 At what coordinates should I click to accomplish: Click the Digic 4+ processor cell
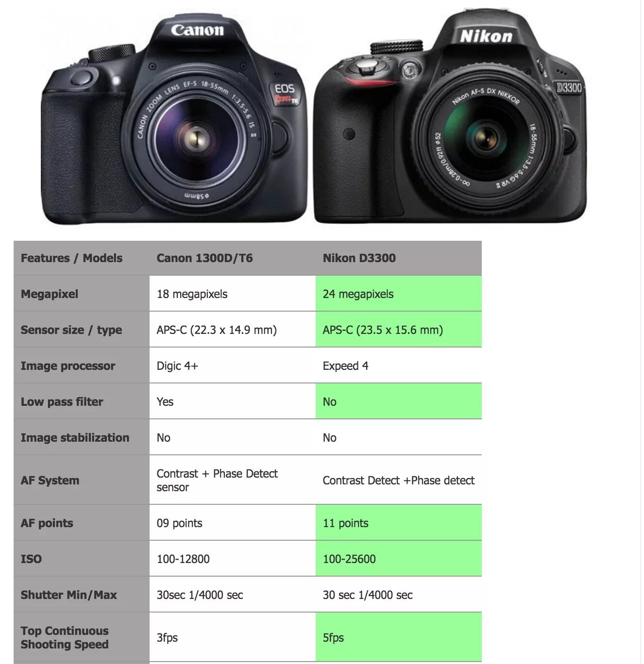233,365
